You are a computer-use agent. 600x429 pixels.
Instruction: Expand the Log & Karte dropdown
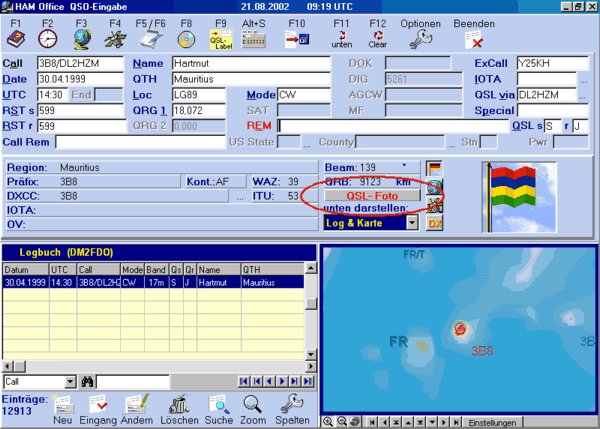[412, 222]
